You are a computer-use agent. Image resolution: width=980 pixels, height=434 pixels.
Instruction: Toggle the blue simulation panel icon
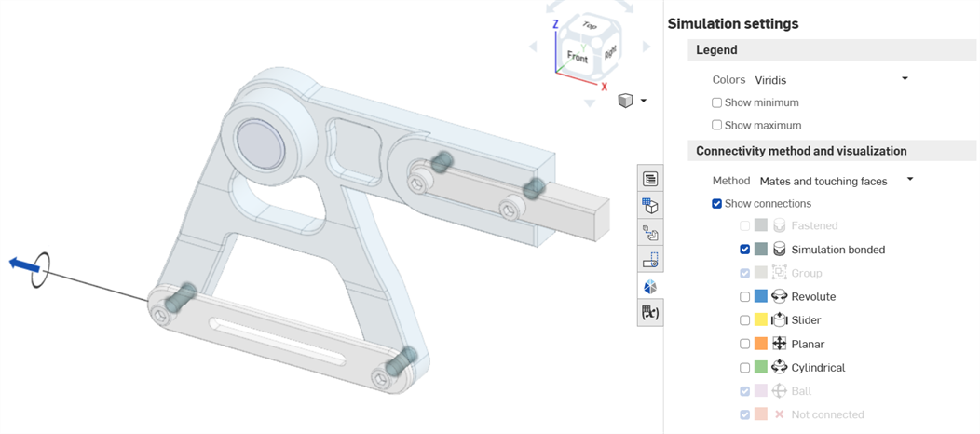[650, 287]
